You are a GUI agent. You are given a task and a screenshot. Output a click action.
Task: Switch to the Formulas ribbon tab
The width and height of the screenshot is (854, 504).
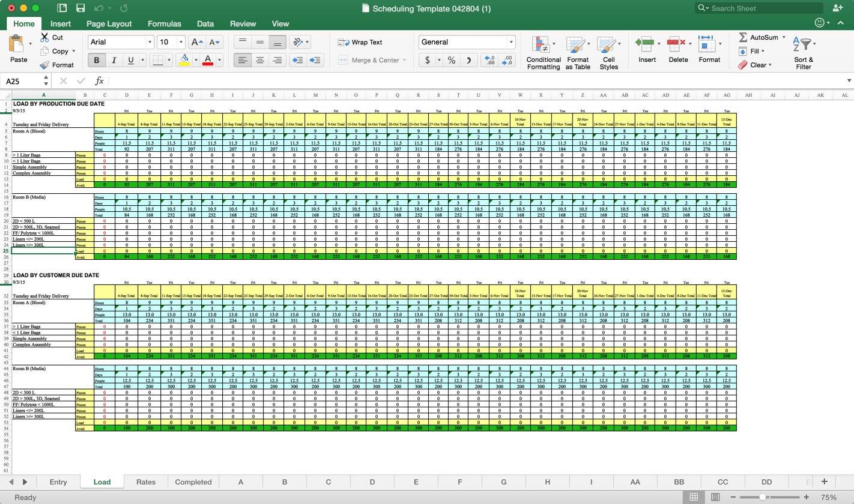point(164,24)
